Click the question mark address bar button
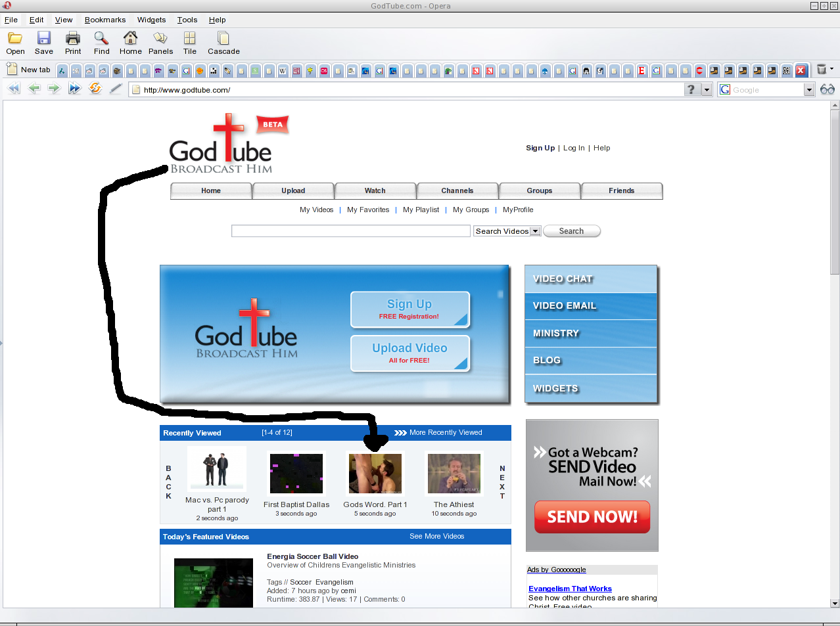Image resolution: width=840 pixels, height=626 pixels. pyautogui.click(x=691, y=89)
